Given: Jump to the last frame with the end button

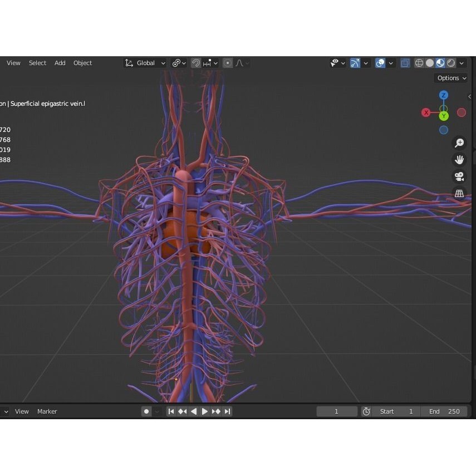Looking at the screenshot, I should click(x=227, y=411).
